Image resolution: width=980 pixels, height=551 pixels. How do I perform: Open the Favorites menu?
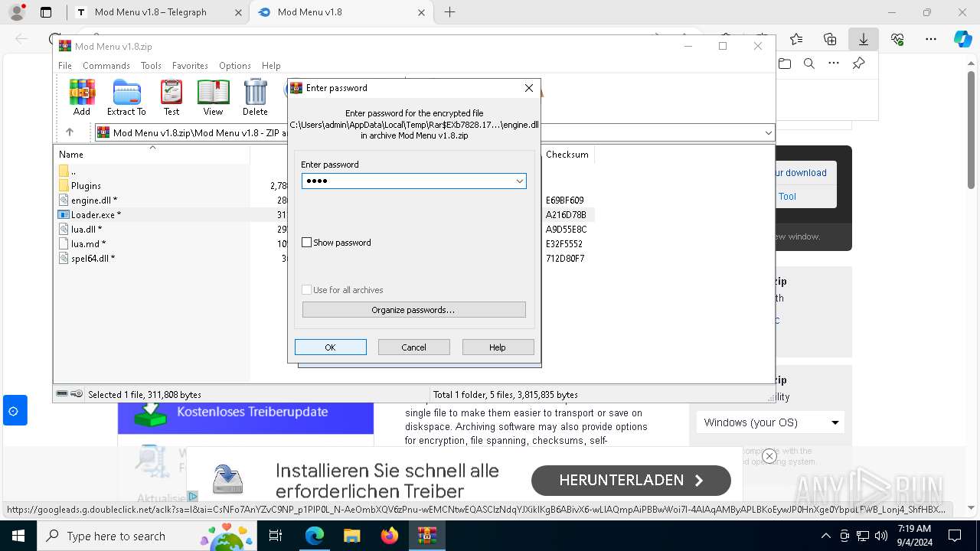pyautogui.click(x=190, y=66)
